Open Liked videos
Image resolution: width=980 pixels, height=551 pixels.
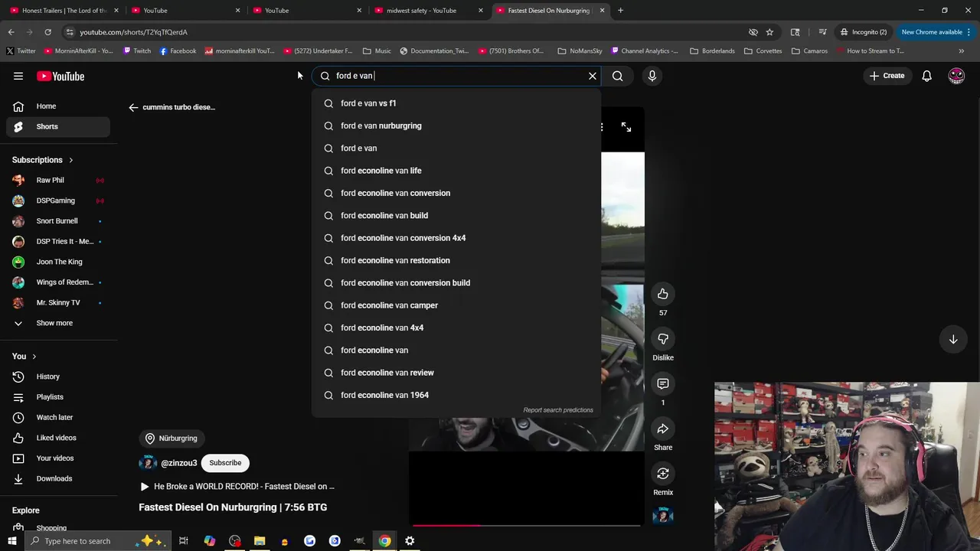57,438
